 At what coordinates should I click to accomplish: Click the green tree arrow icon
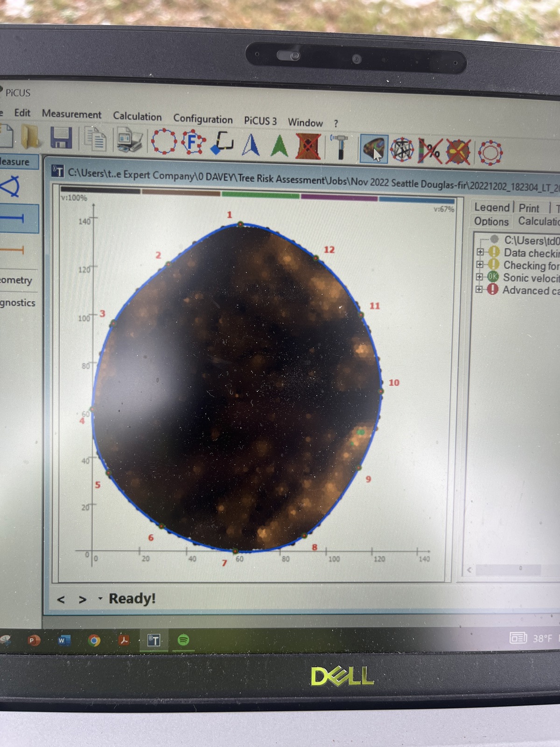click(x=280, y=146)
